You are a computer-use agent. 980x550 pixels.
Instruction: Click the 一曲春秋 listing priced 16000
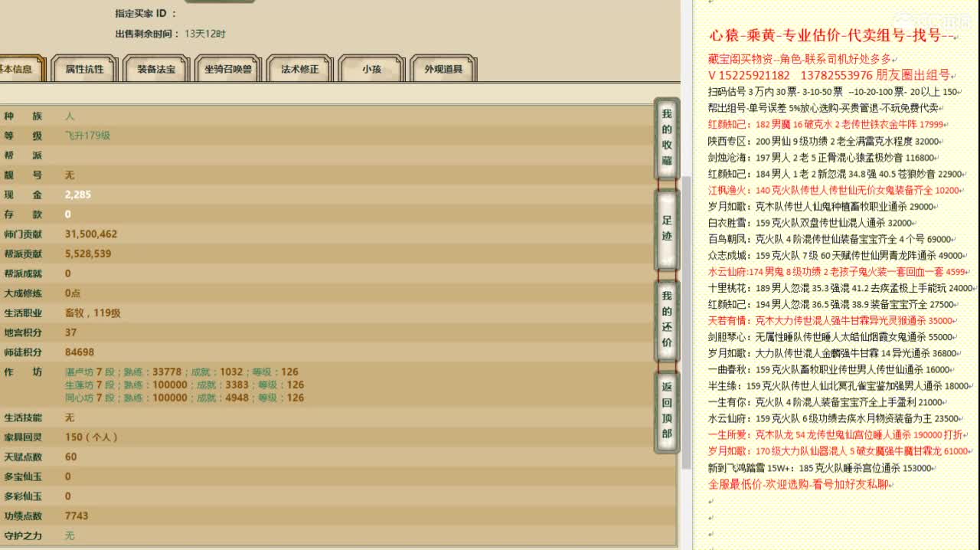(831, 369)
